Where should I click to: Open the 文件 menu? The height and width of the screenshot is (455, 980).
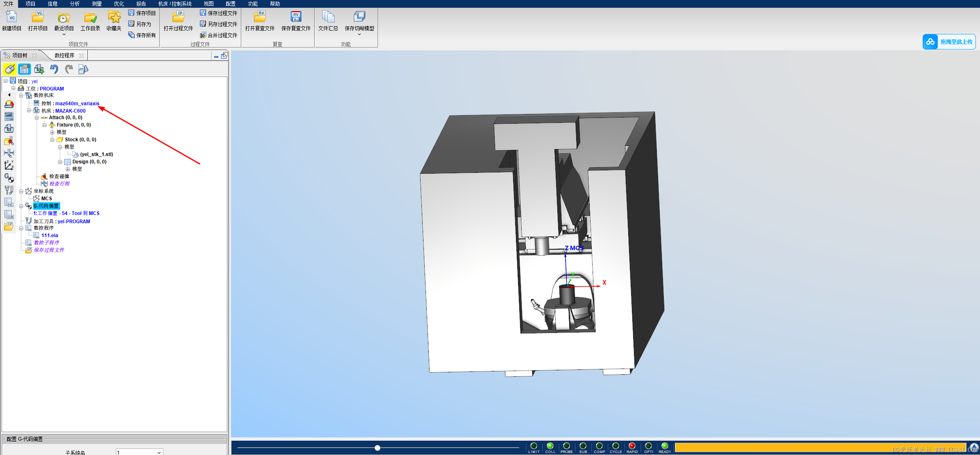pos(8,4)
